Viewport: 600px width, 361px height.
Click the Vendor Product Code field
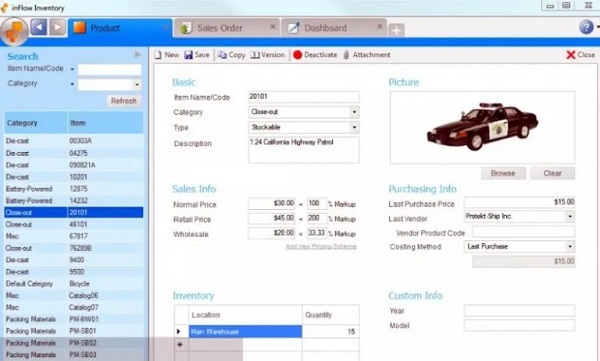tap(523, 232)
